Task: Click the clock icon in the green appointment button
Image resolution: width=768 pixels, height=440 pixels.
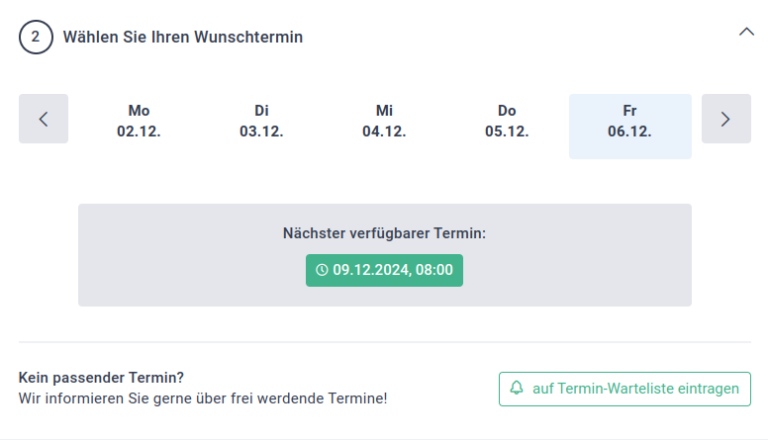Action: [x=321, y=270]
